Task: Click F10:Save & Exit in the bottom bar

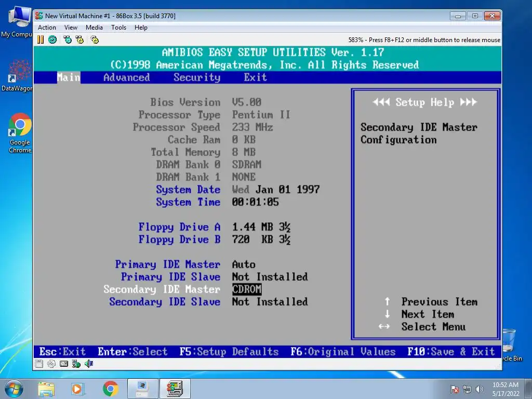Action: [x=451, y=352]
